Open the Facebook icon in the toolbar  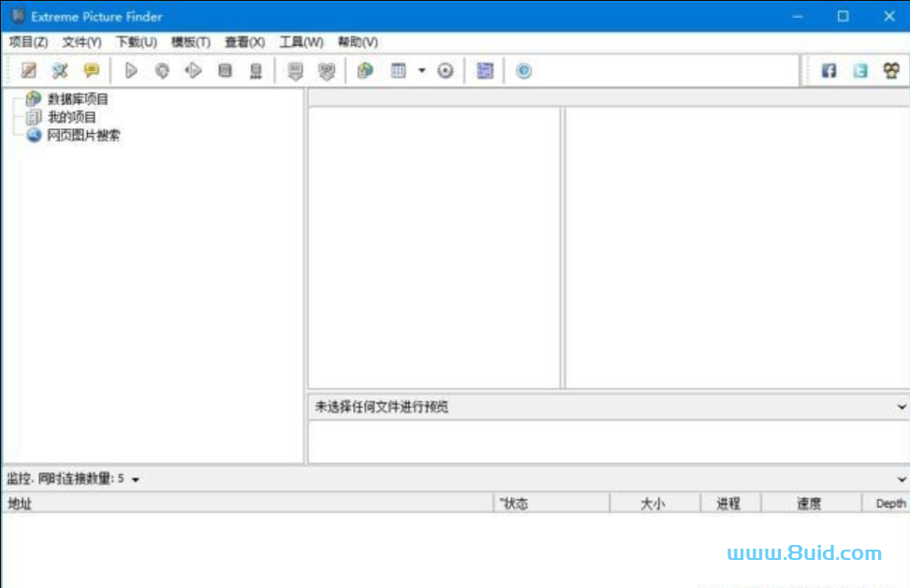(829, 71)
